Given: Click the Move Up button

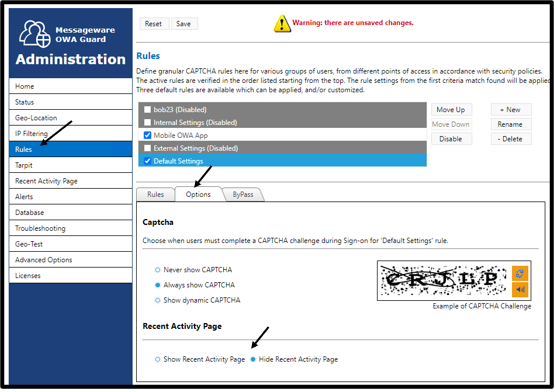Looking at the screenshot, I should tap(451, 110).
